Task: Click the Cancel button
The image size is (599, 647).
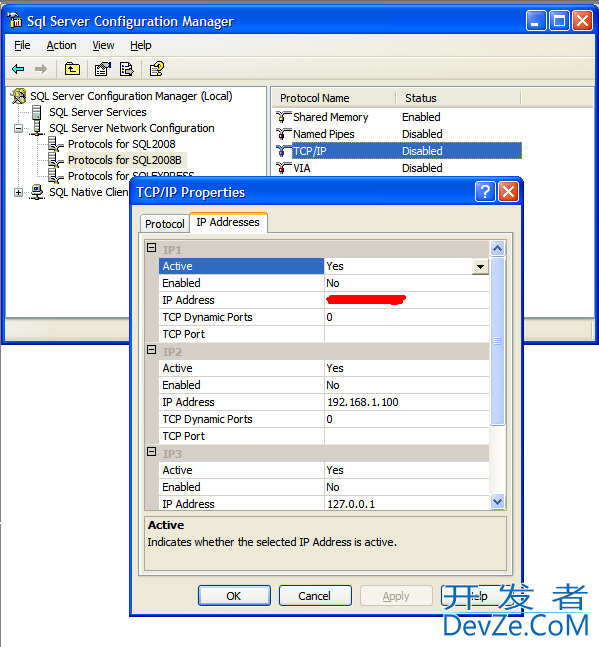Action: click(x=315, y=596)
